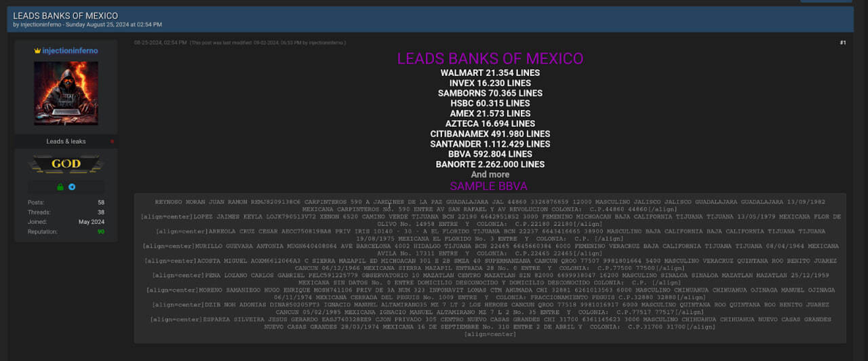Click the SANTANDER 1.112.429 LINES line
Screen dimensions: 868x361
click(490, 144)
